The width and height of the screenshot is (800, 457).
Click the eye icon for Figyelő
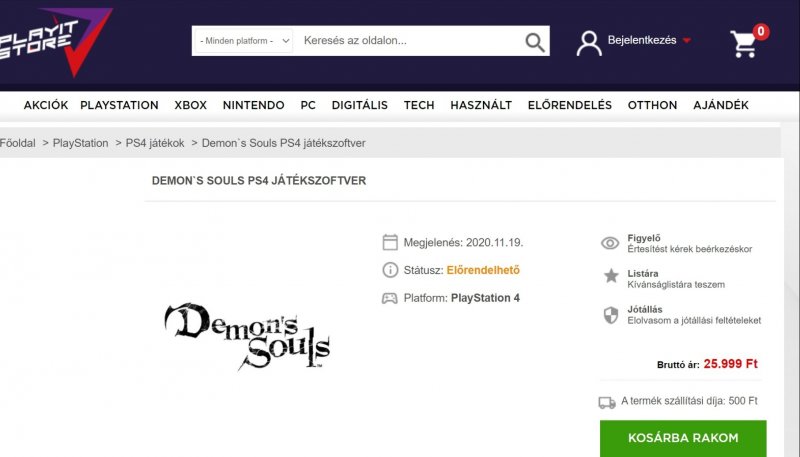coord(610,243)
